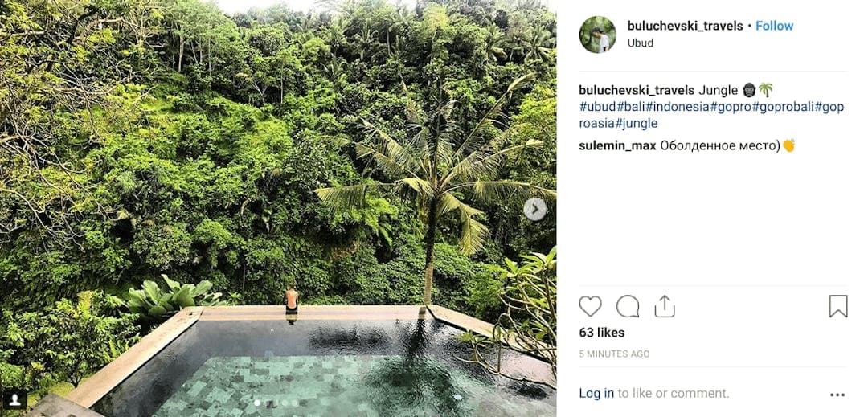Select the first carousel indicator dot
The width and height of the screenshot is (868, 417).
pyautogui.click(x=257, y=402)
